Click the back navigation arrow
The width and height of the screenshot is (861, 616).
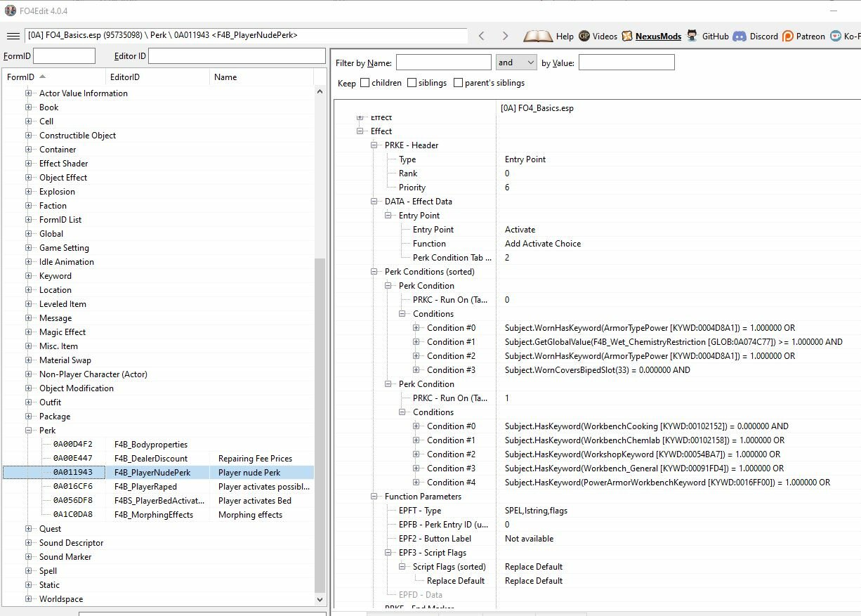pyautogui.click(x=482, y=36)
